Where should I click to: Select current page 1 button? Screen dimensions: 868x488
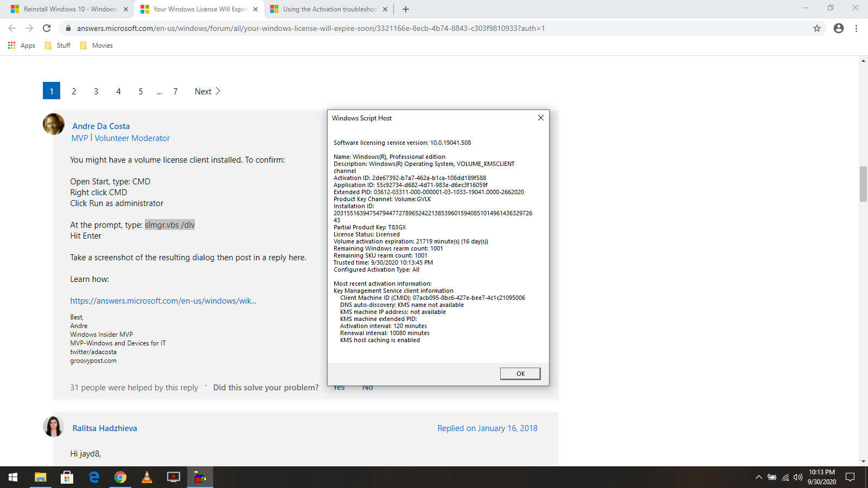point(52,91)
